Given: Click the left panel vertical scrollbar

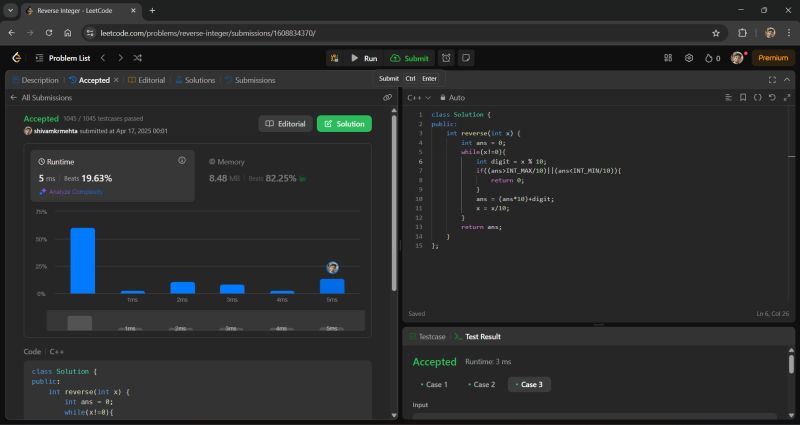Looking at the screenshot, I should (394, 203).
